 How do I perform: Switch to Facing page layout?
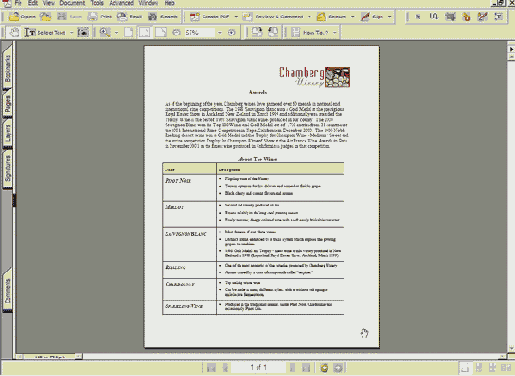tap(506, 368)
